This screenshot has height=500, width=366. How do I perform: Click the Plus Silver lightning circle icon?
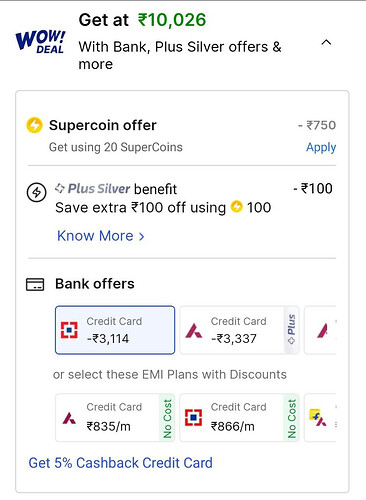tap(36, 192)
